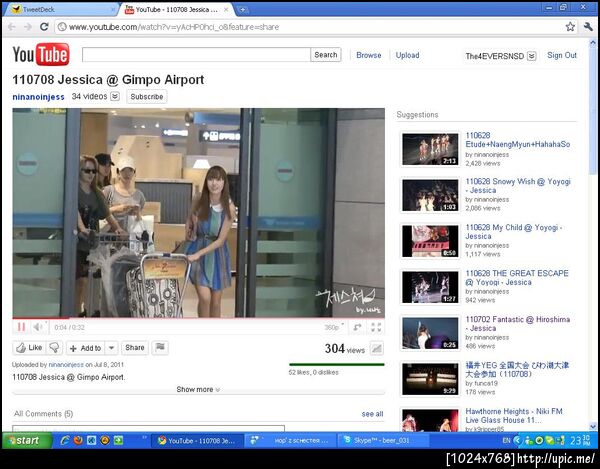The image size is (600, 469).
Task: Open the Browse page
Action: coord(368,55)
